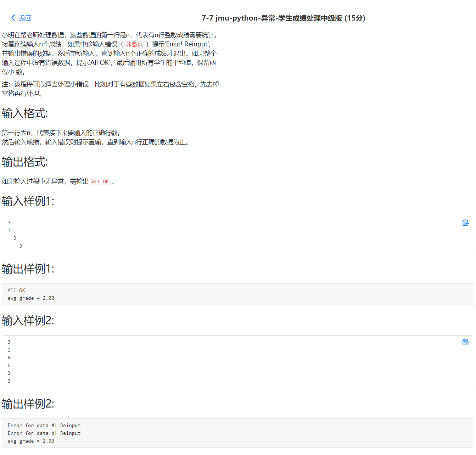Image resolution: width=476 pixels, height=455 pixels.
Task: Click the Error for data #! Reinput line
Action: tap(45, 425)
